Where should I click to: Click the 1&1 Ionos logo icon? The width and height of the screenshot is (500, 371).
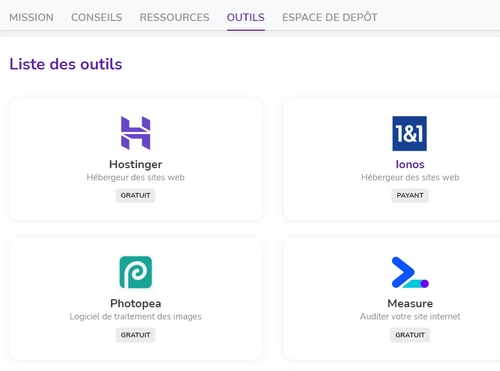coord(409,133)
